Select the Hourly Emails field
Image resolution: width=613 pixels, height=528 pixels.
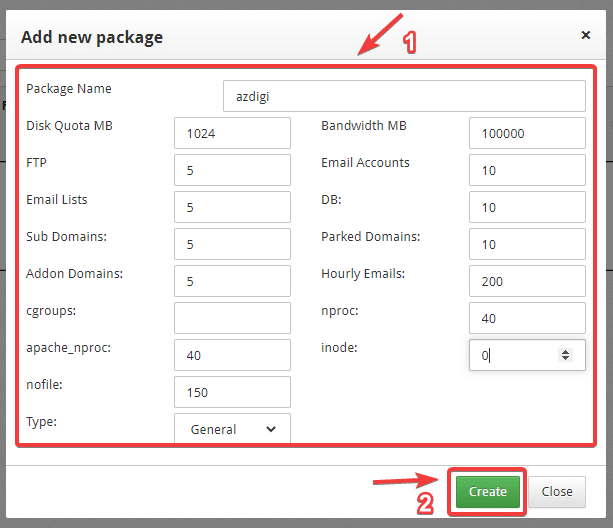pos(526,281)
